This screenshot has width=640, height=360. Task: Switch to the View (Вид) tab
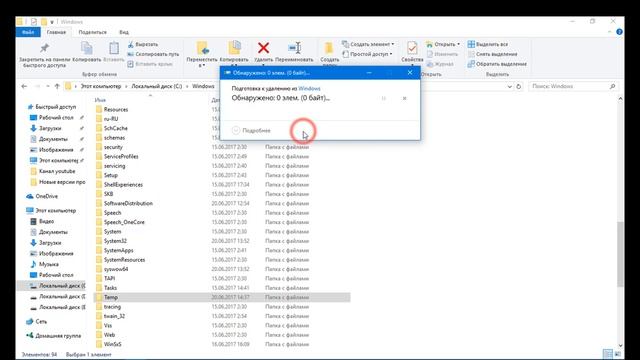point(124,32)
